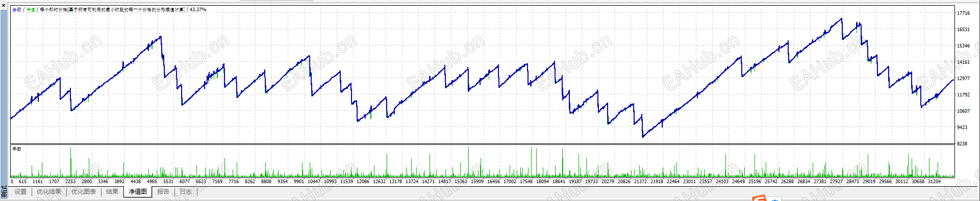Image resolution: width=980 pixels, height=201 pixels.
Task: Click the 10447 trade number on the x-axis
Action: pyautogui.click(x=314, y=182)
